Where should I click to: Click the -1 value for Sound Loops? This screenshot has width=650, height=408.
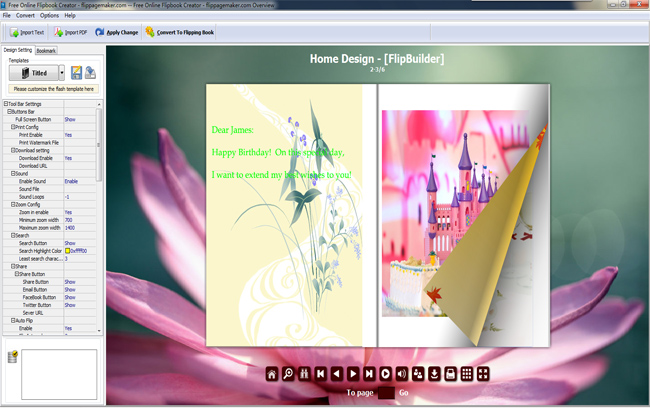tap(67, 197)
